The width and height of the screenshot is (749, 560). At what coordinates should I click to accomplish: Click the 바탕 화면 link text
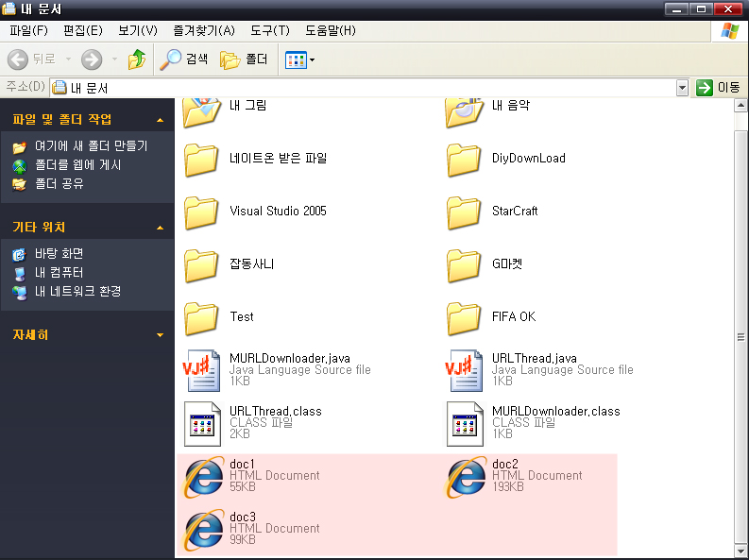(x=60, y=253)
